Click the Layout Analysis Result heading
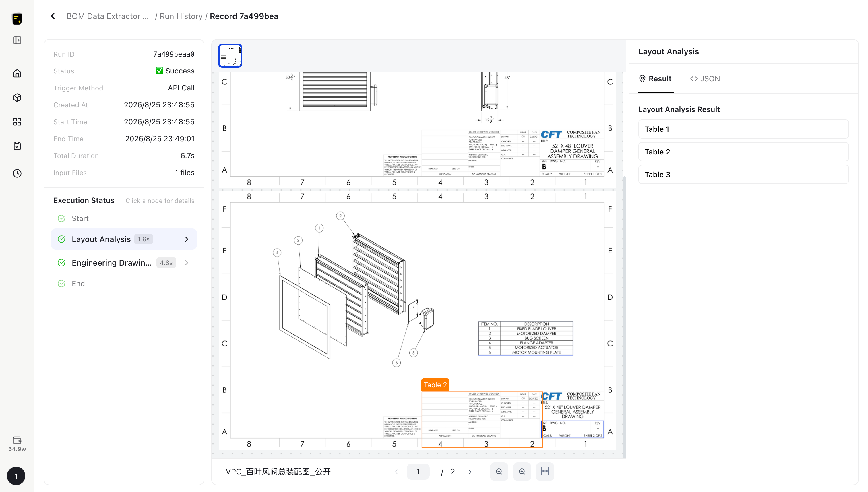Viewport: 868px width, 492px height. tap(679, 109)
